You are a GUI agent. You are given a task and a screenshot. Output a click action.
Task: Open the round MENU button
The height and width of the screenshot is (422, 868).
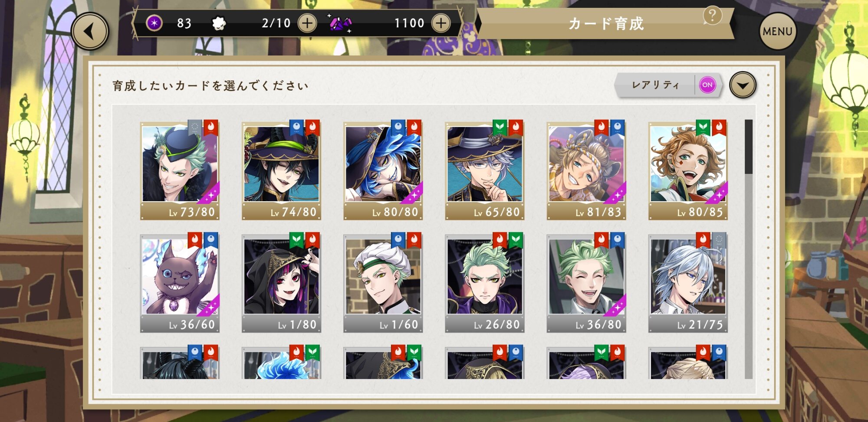point(777,31)
